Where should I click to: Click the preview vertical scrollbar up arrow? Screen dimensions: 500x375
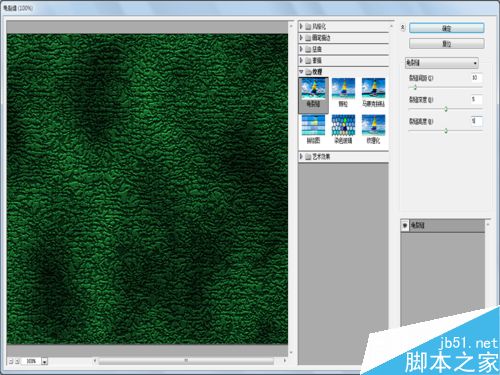tap(292, 25)
